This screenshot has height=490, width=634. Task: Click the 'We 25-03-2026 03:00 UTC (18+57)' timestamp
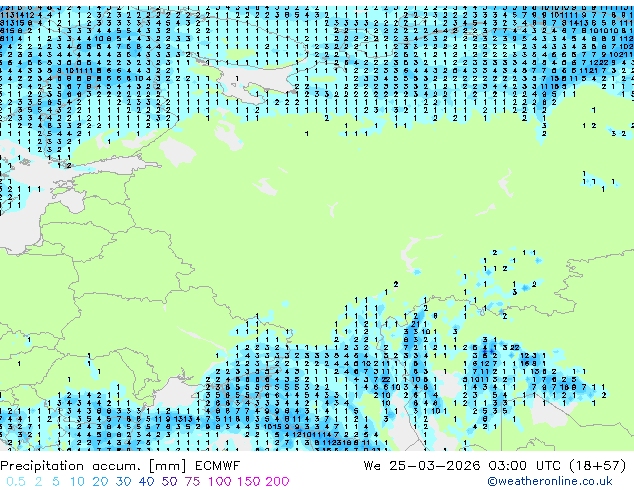click(495, 466)
